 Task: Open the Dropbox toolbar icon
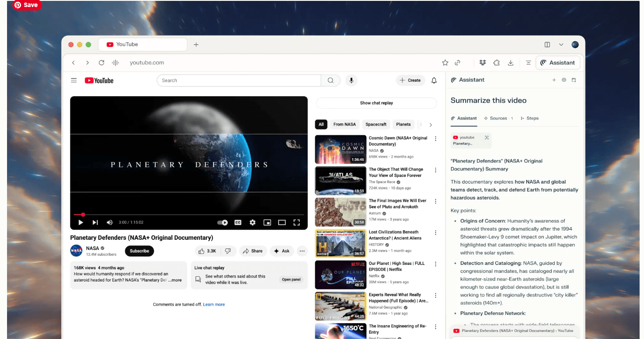482,63
